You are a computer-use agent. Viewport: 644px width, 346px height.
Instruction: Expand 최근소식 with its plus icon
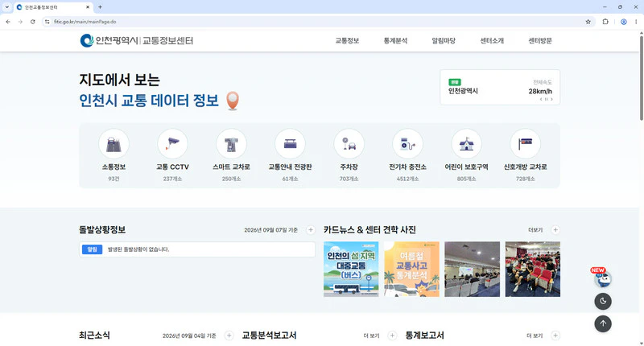[x=229, y=336]
